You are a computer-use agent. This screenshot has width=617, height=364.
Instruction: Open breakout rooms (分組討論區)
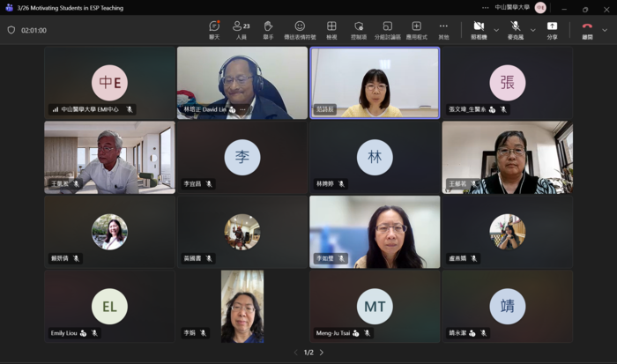coord(387,29)
